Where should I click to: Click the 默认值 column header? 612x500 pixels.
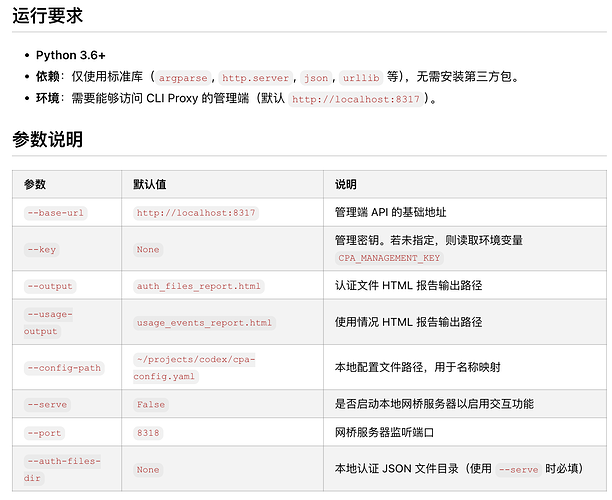click(x=149, y=184)
